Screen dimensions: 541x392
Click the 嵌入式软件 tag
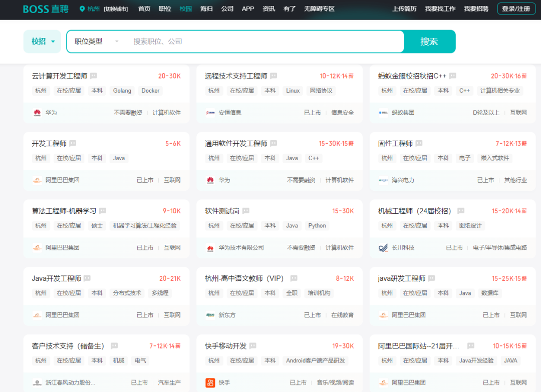(495, 158)
